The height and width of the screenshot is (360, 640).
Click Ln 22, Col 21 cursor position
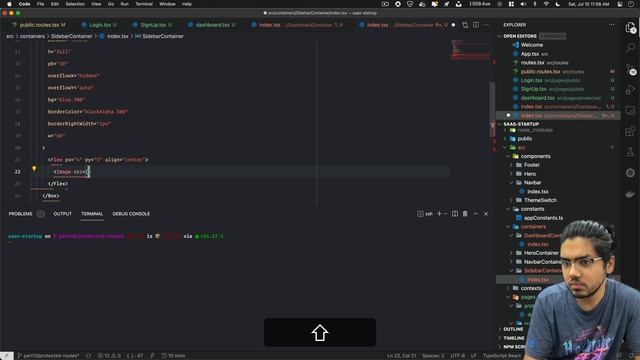401,356
